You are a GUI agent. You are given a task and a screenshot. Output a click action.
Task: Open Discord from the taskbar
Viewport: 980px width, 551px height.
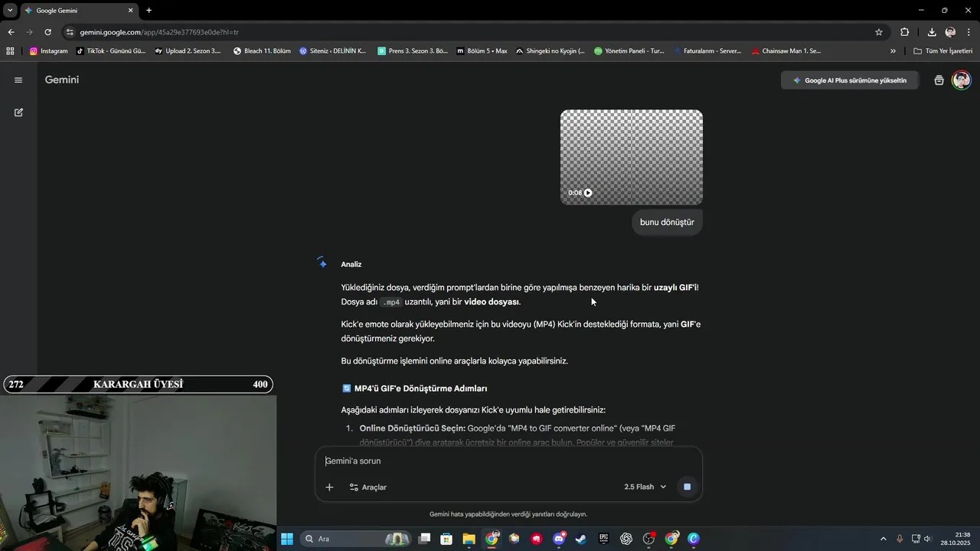click(559, 539)
